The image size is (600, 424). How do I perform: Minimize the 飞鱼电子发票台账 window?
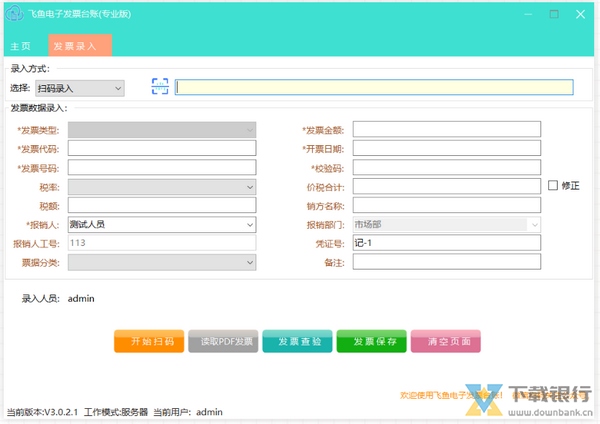[528, 14]
